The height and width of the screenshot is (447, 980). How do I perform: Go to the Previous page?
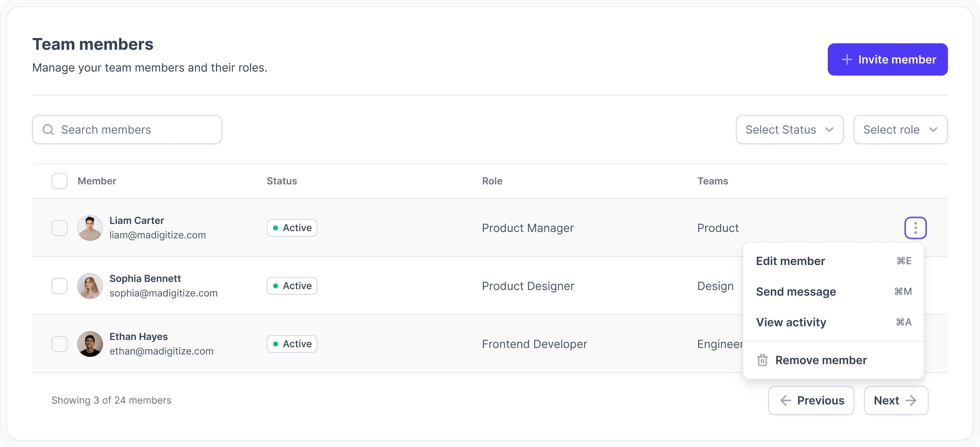pos(811,400)
